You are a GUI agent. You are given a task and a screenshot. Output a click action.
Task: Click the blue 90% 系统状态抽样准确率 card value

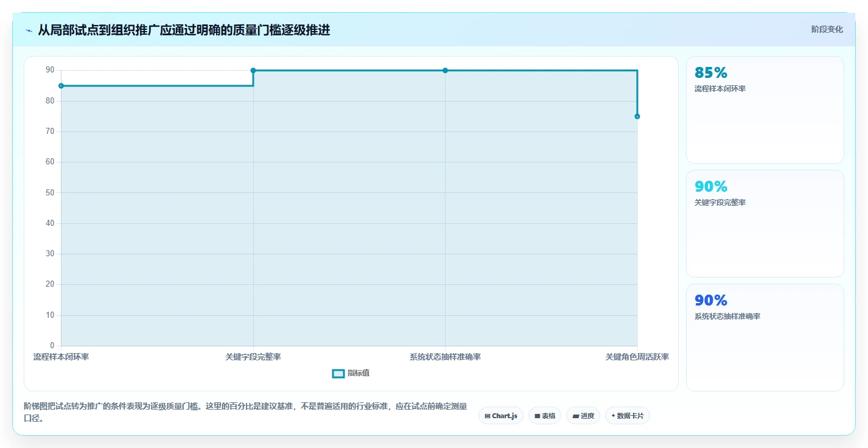click(711, 301)
